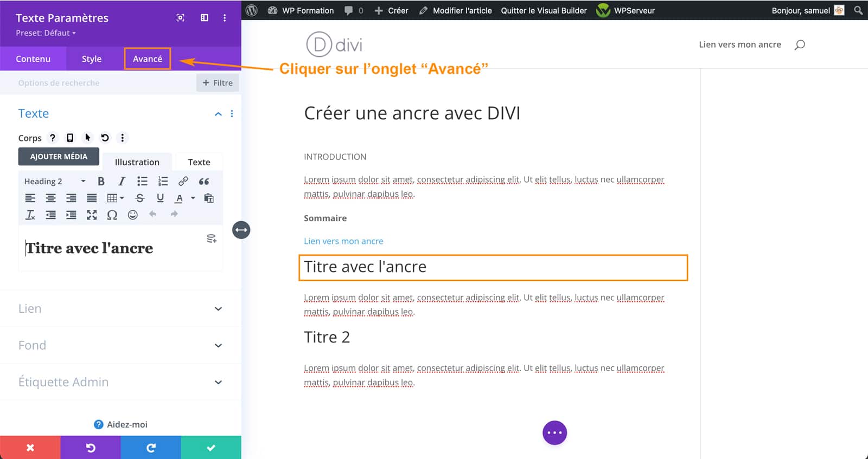Click into the Titre avec l'ancre editor text

[90, 248]
